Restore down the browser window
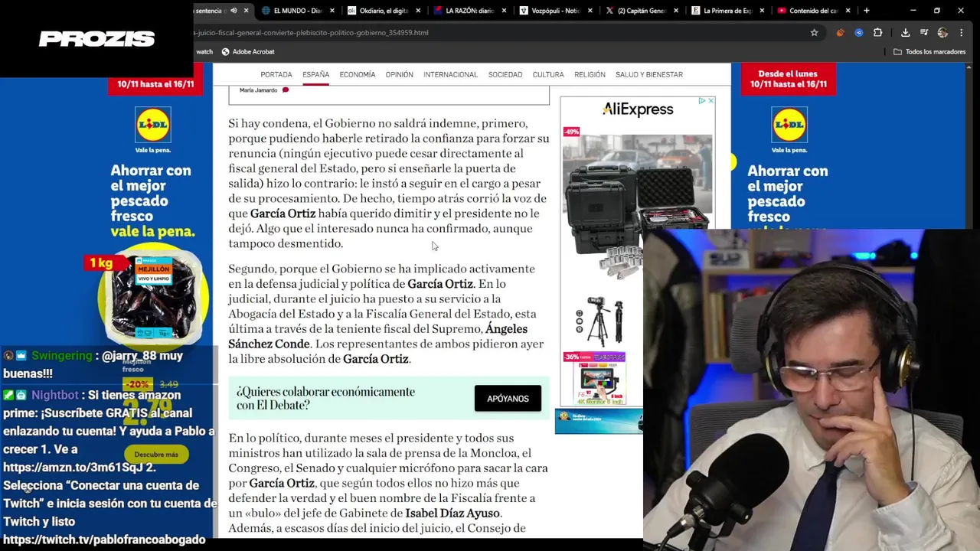 [x=936, y=11]
